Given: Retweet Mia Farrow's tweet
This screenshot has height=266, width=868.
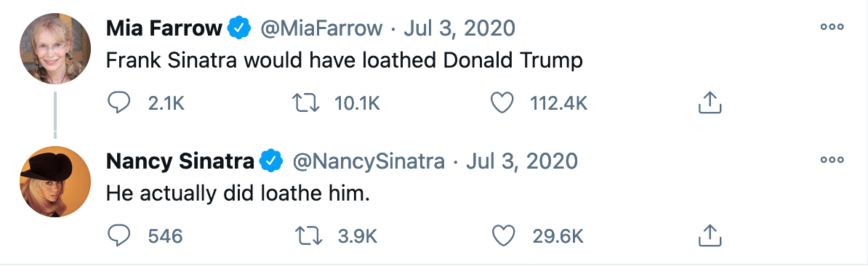Looking at the screenshot, I should pyautogui.click(x=306, y=103).
